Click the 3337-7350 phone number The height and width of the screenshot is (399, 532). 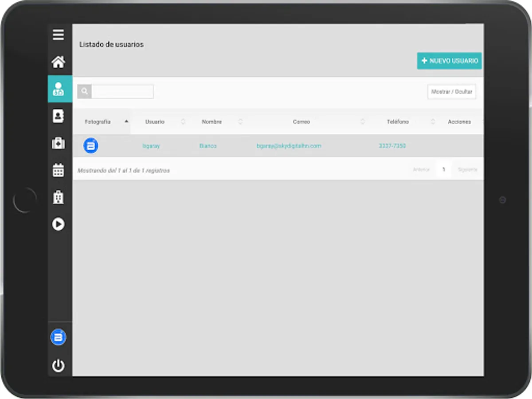click(392, 146)
